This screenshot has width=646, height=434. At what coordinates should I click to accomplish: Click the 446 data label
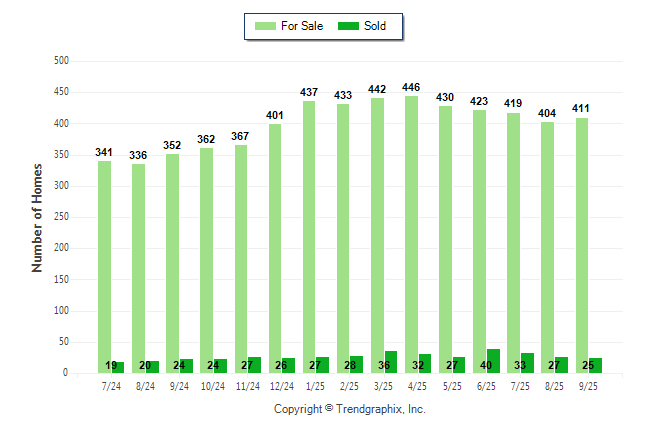(x=411, y=87)
